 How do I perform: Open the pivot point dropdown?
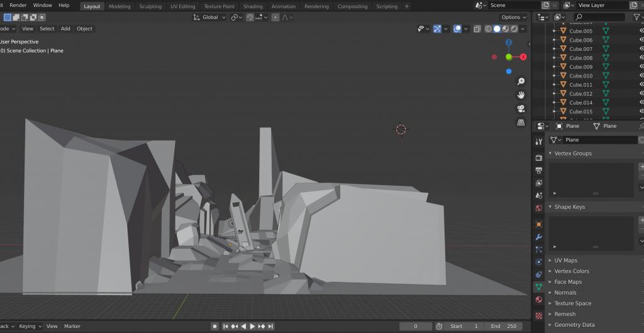[x=236, y=17]
